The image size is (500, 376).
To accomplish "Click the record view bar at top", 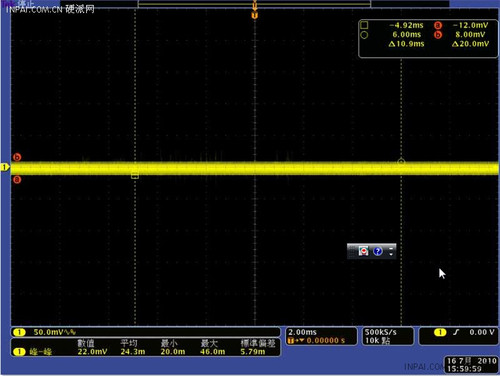I will pos(255,4).
